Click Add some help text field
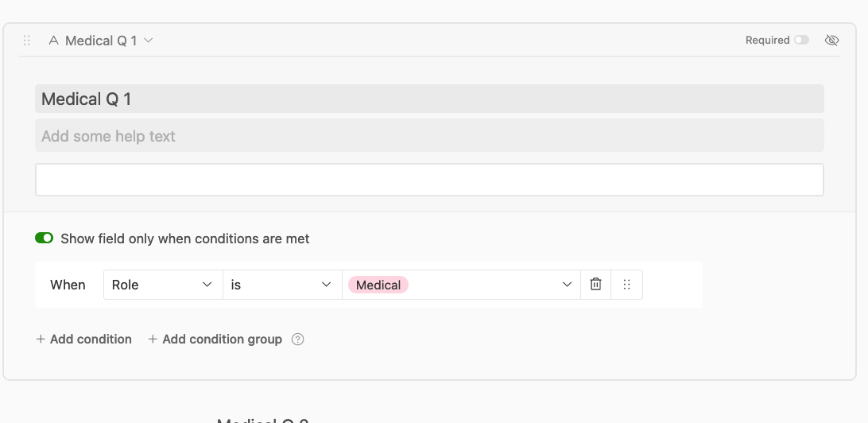The image size is (868, 423). pos(429,135)
